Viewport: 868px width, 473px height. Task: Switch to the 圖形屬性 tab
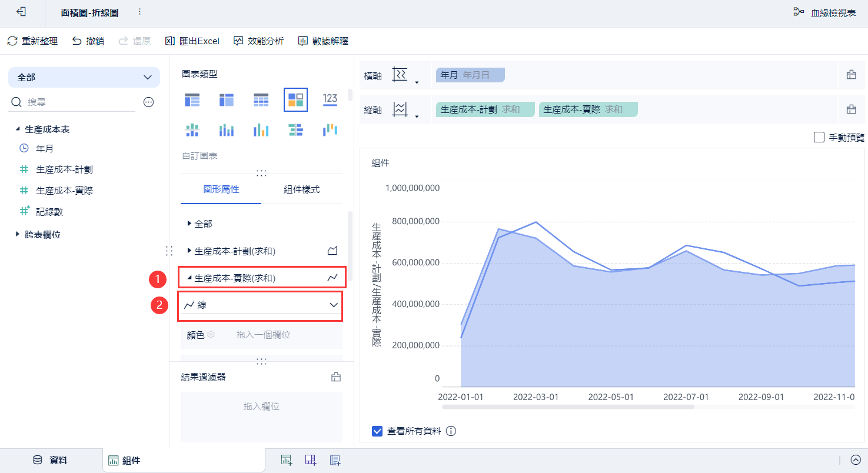pos(221,189)
